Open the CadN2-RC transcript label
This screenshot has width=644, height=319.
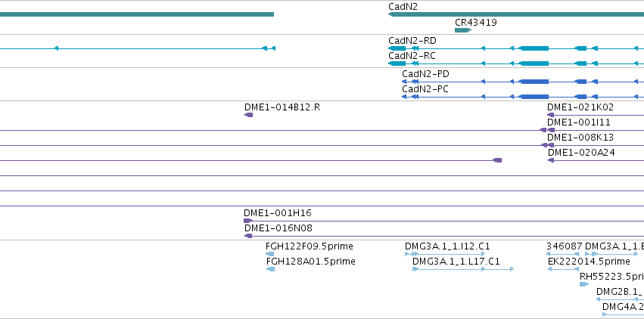412,56
